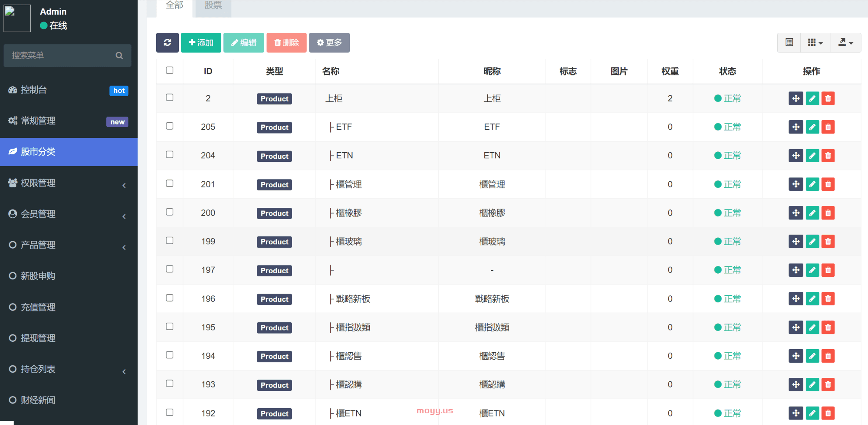Sort by the ID column header
Screen dimensions: 868x425
[x=208, y=71]
